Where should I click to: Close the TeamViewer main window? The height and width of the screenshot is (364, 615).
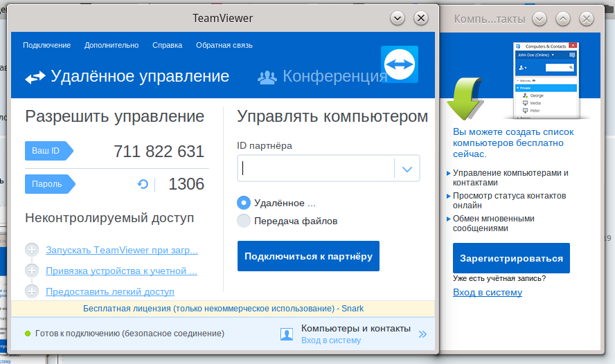pyautogui.click(x=421, y=18)
